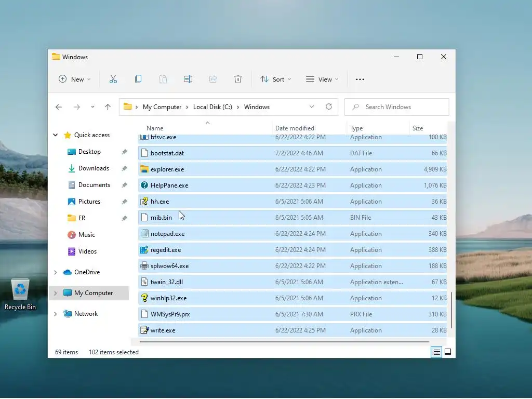Select Network in navigation pane

click(x=86, y=314)
